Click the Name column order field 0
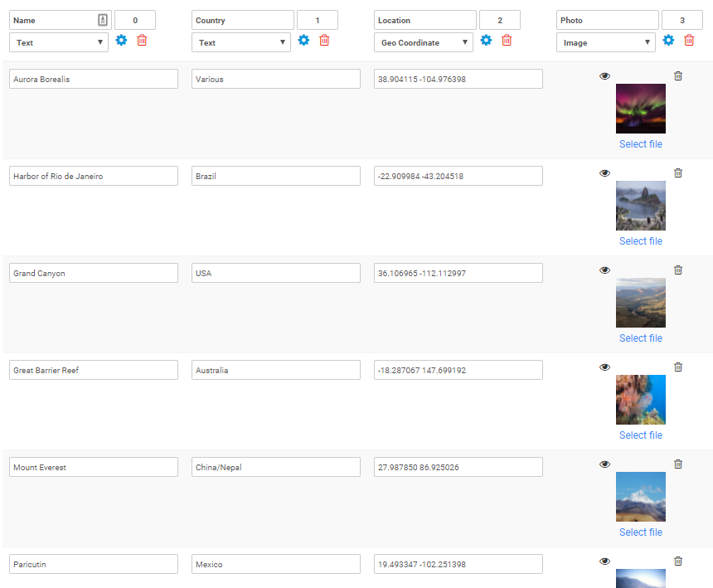 tap(135, 20)
